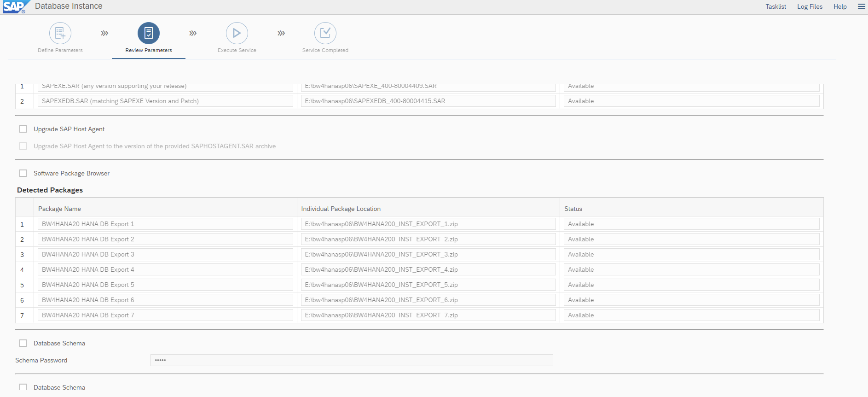Toggle the Software Package Browser checkbox

pyautogui.click(x=23, y=173)
